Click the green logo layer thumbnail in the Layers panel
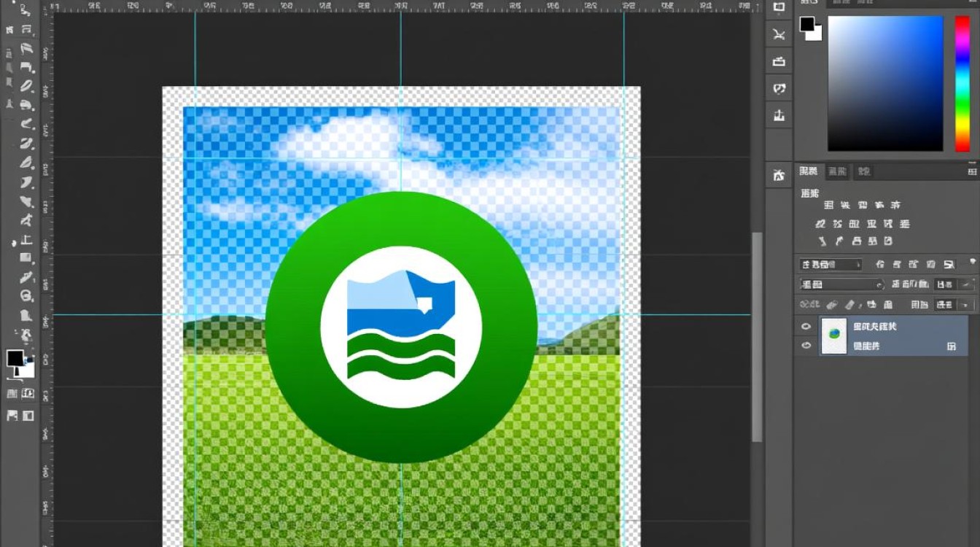The image size is (980, 547). click(x=834, y=335)
